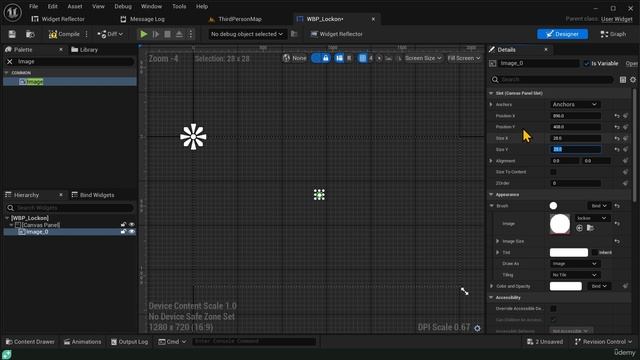640x360 pixels.
Task: Click the Step/Advance frame playback button
Action: coord(156,34)
